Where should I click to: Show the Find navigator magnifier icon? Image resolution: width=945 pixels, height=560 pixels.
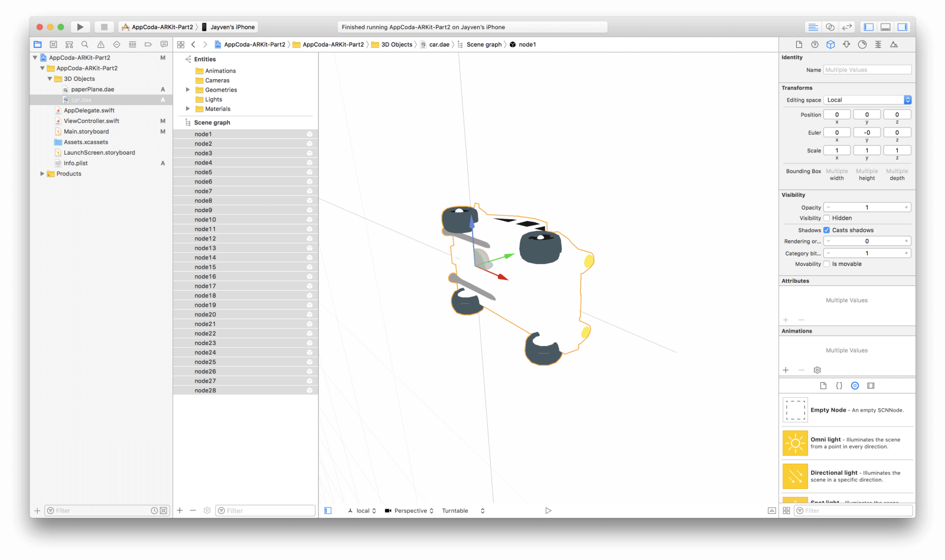(x=85, y=44)
